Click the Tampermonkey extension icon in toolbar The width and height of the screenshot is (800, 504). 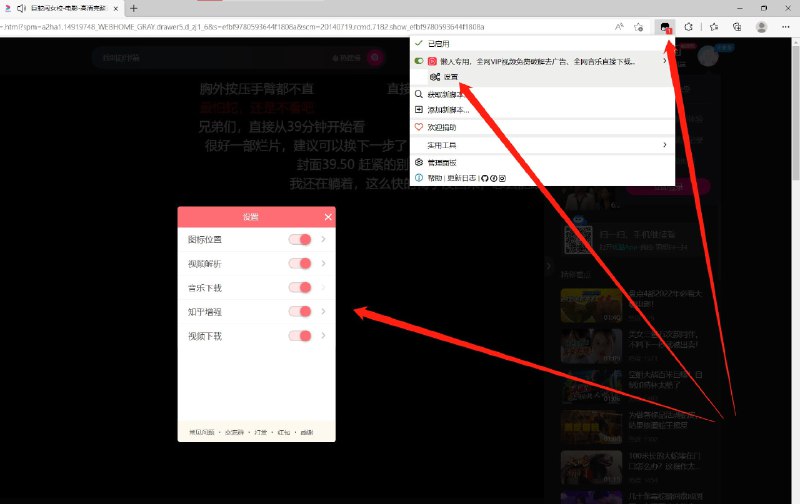[665, 26]
